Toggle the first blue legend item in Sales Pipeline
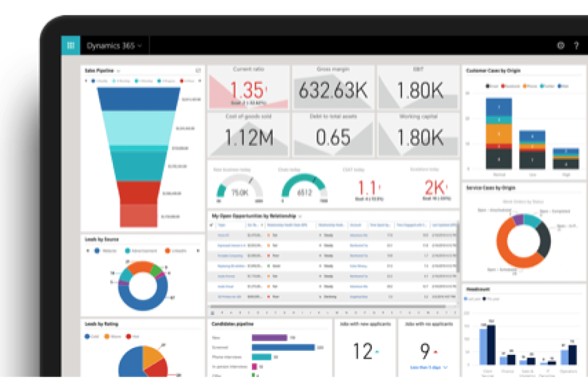Screen dimensions: 588x381 tap(99, 80)
